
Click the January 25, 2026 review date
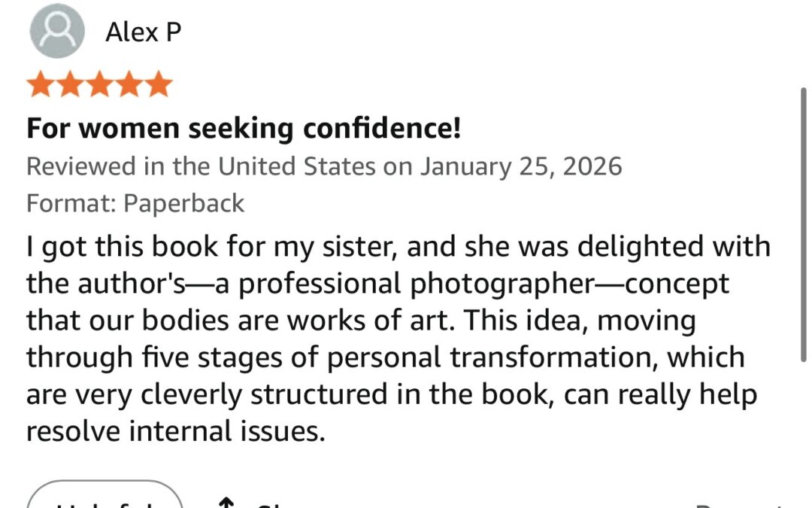click(x=520, y=166)
